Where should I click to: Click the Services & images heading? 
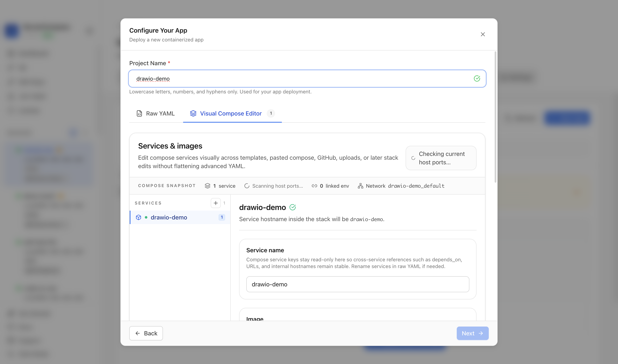click(x=170, y=146)
